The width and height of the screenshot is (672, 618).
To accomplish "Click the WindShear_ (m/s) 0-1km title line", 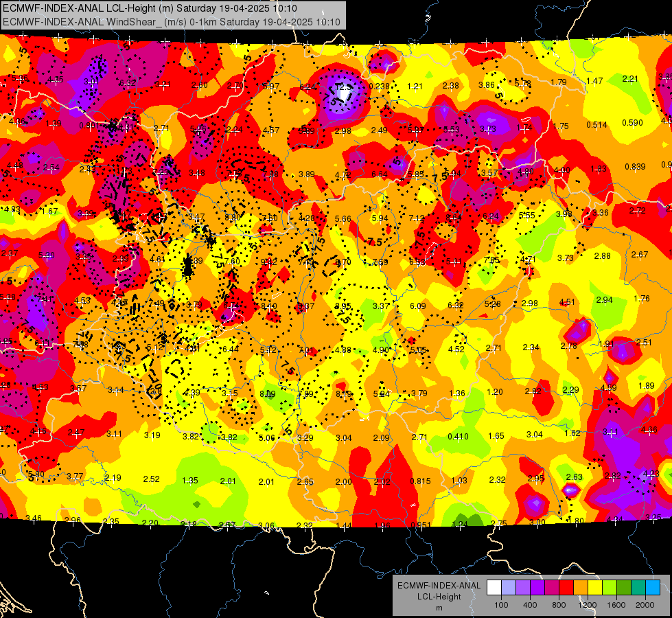I will pos(172,22).
